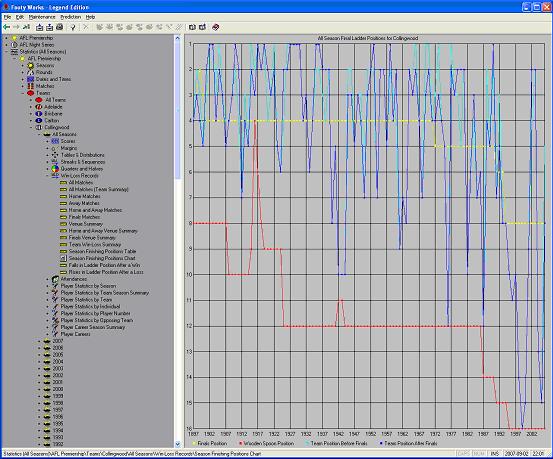This screenshot has height=459, width=553.
Task: Click the print icon in toolbar
Action: [x=60, y=27]
